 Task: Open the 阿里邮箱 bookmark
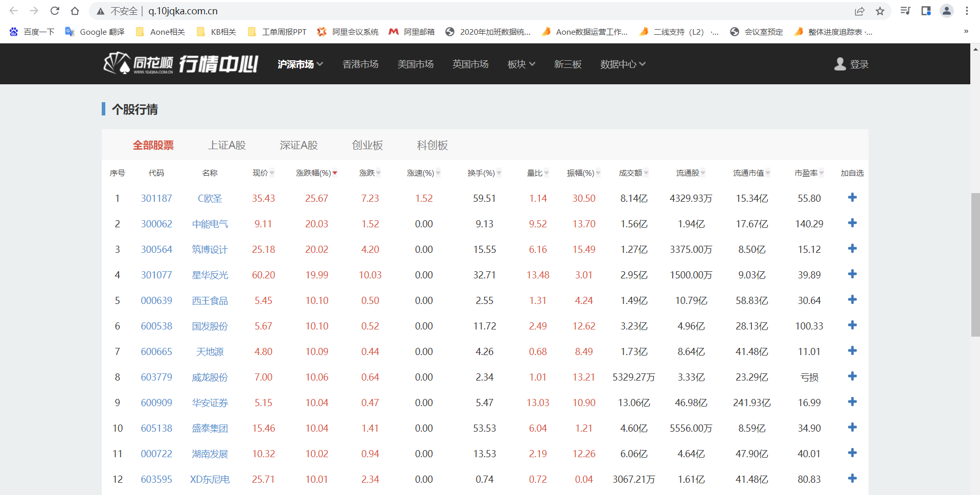pos(412,32)
